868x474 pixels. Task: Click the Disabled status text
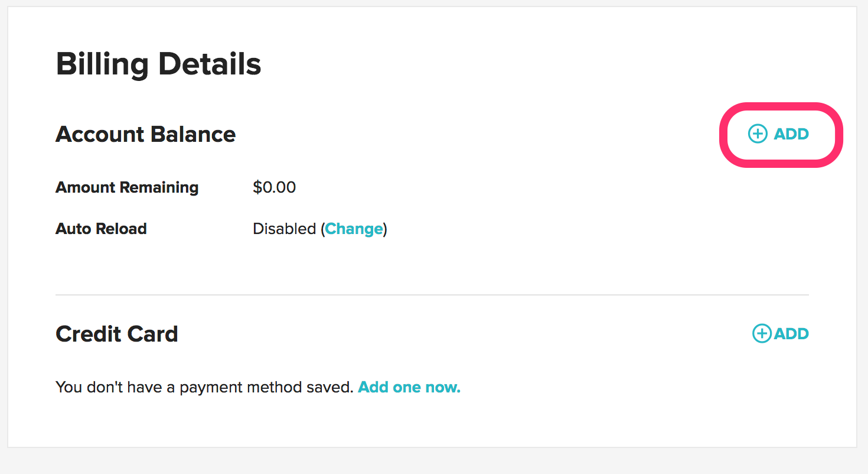click(284, 229)
